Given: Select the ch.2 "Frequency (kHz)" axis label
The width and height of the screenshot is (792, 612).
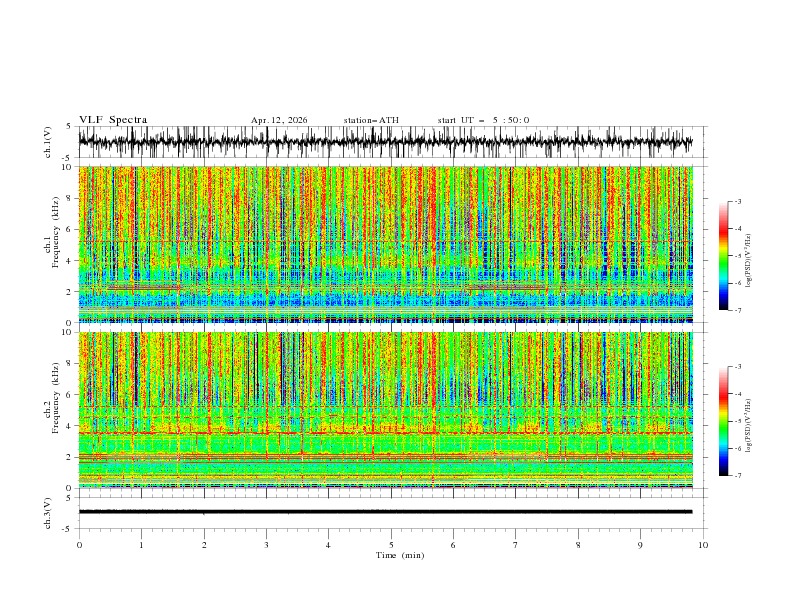Looking at the screenshot, I should coord(55,398).
